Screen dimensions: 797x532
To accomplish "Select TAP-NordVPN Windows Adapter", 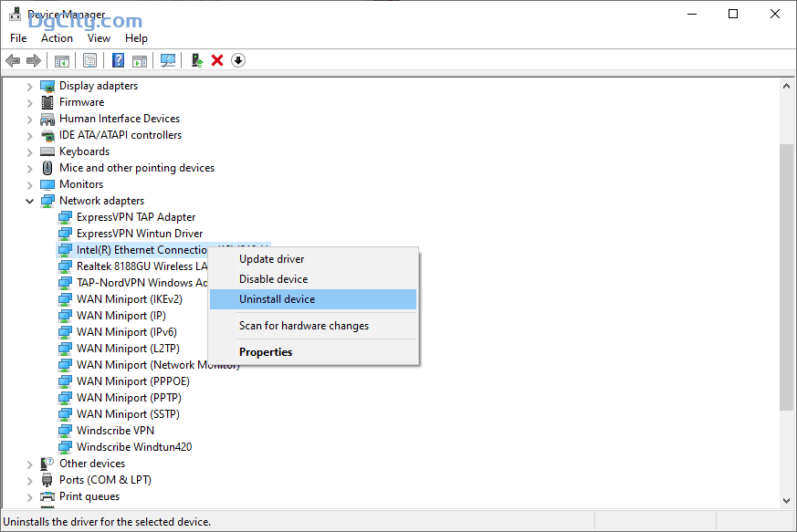I will pyautogui.click(x=142, y=283).
